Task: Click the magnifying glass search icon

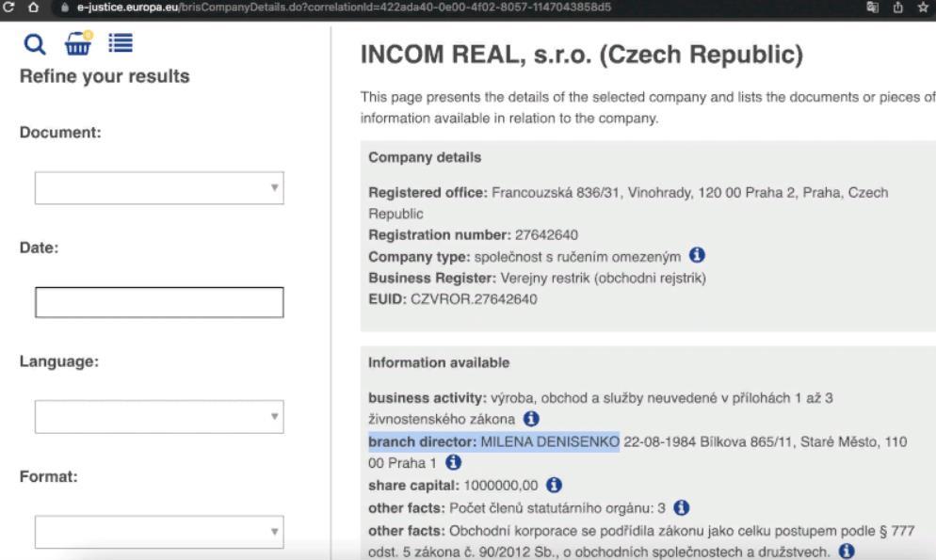Action: (x=35, y=43)
